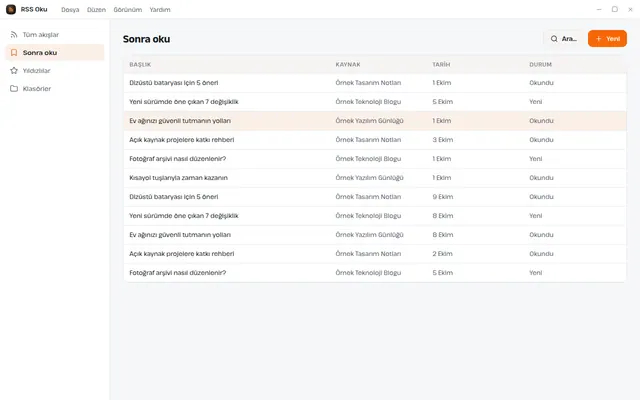Minimize the RSS Oku window
The height and width of the screenshot is (400, 640).
click(x=599, y=9)
